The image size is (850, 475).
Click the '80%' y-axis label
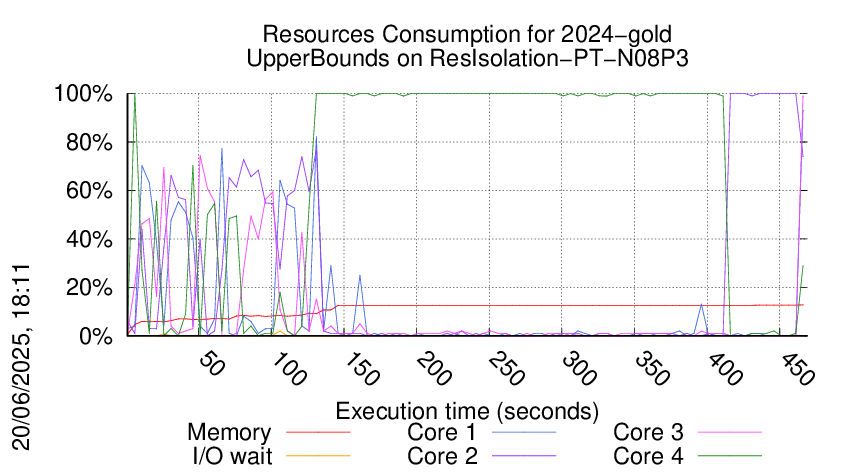(x=89, y=143)
